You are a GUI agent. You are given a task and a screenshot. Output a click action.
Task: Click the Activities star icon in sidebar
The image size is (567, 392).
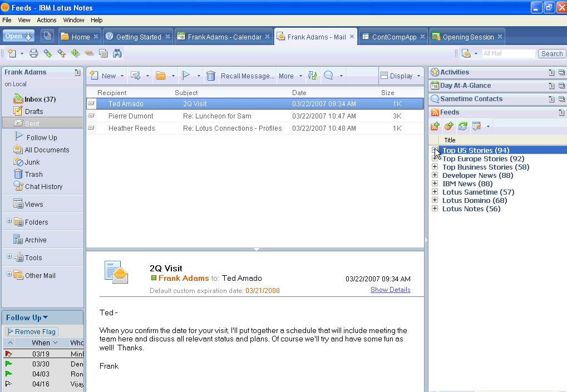[435, 72]
